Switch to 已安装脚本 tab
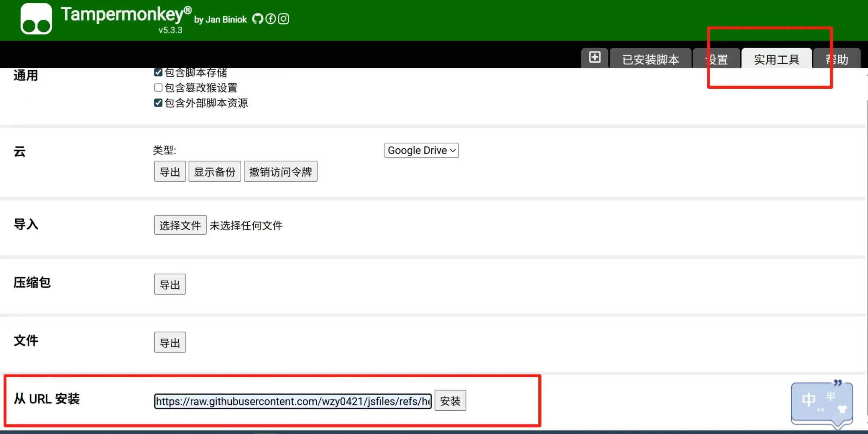868x434 pixels. point(650,59)
